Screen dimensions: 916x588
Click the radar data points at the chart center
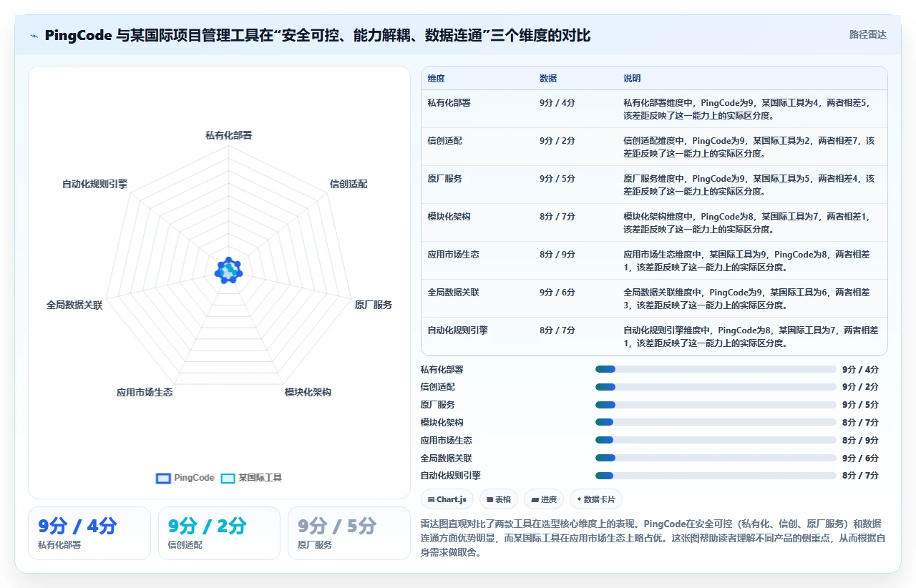(228, 270)
